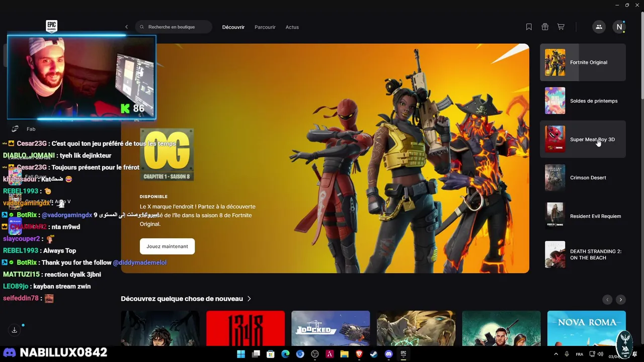The image size is (644, 362).
Task: Go back with the store back arrow
Action: [126, 27]
